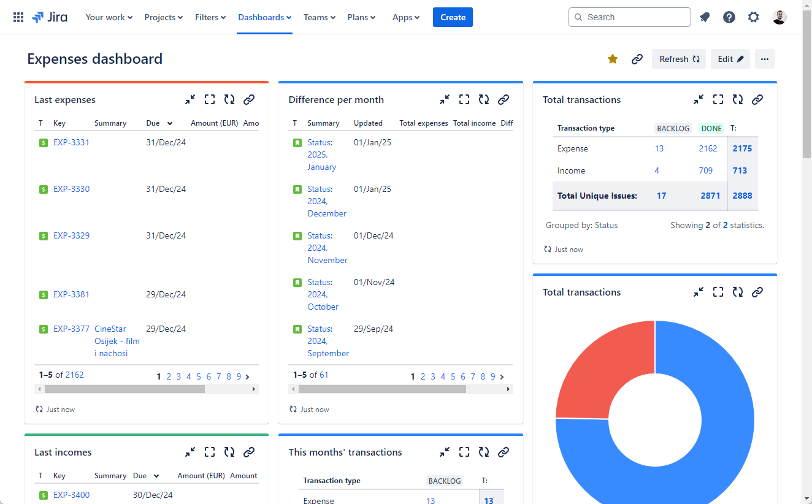Click the Create button
The image size is (812, 504).
point(453,17)
